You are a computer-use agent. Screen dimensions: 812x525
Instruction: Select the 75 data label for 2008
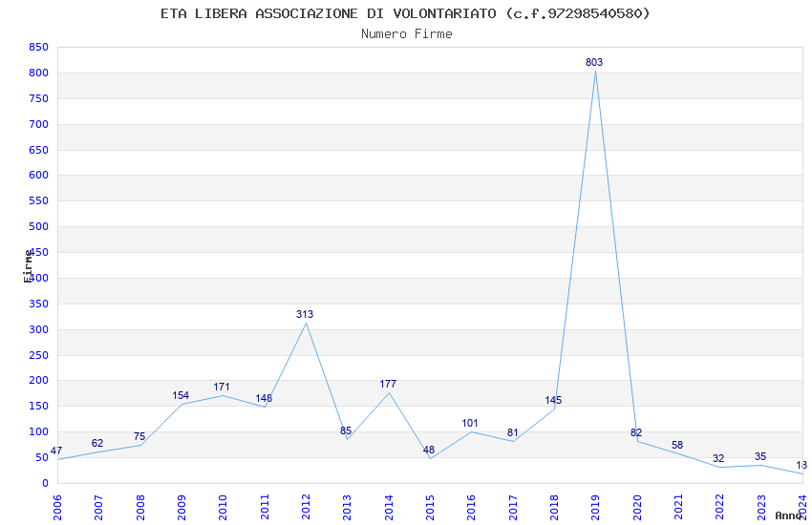pyautogui.click(x=139, y=436)
